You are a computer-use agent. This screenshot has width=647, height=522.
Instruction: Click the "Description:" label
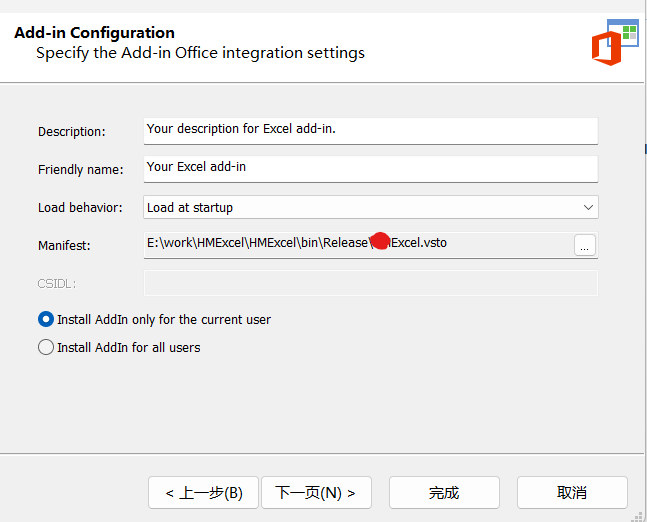click(x=71, y=132)
